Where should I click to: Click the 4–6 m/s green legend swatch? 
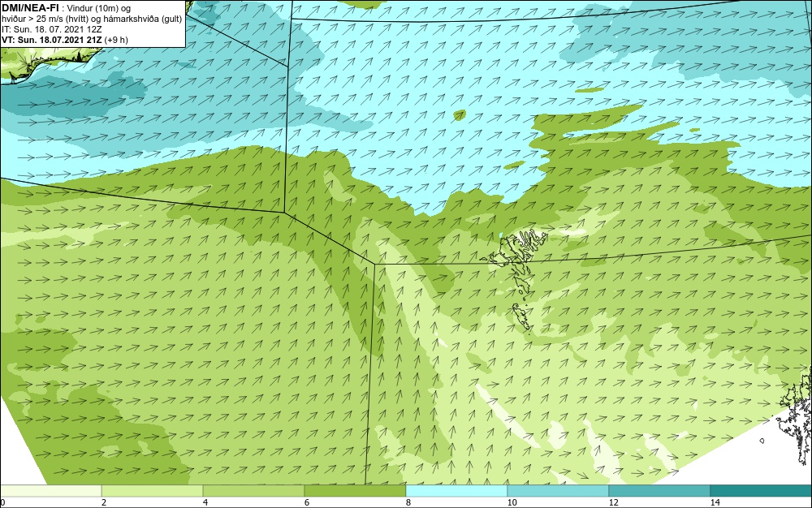(253, 490)
